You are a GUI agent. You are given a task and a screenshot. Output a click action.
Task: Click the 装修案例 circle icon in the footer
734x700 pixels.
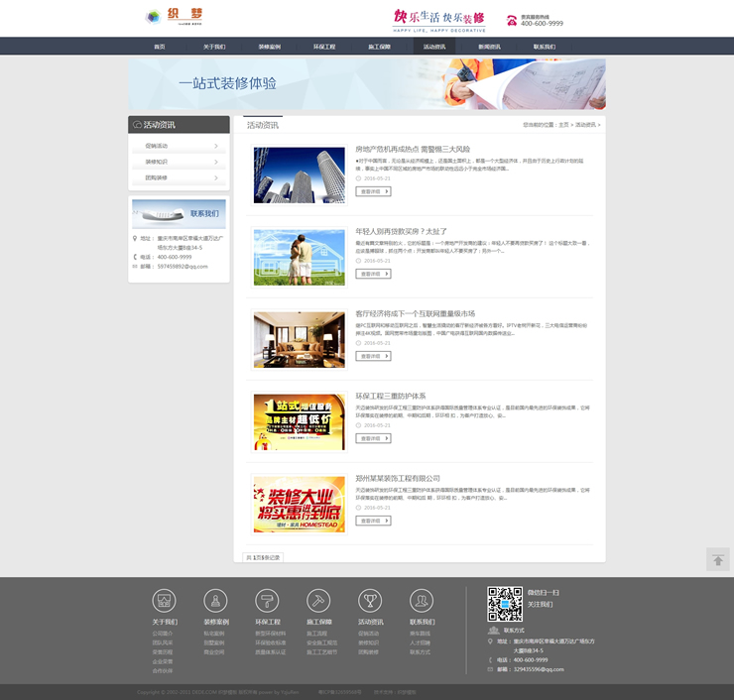(x=215, y=600)
